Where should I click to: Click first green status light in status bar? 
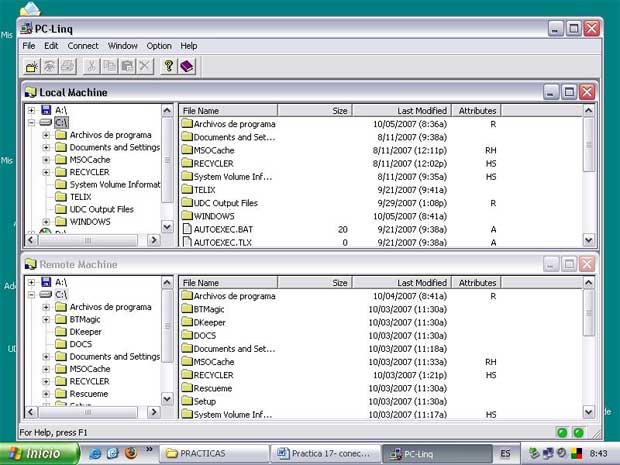point(562,433)
